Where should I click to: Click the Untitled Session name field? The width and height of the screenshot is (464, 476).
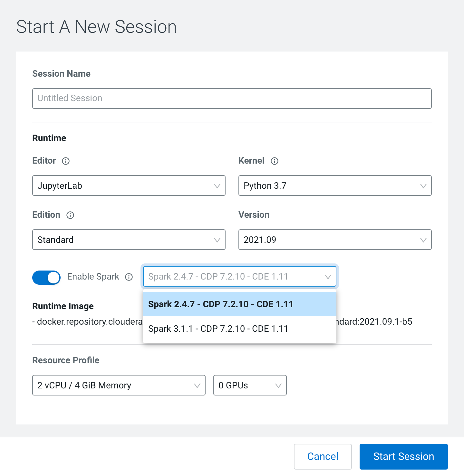(x=232, y=99)
